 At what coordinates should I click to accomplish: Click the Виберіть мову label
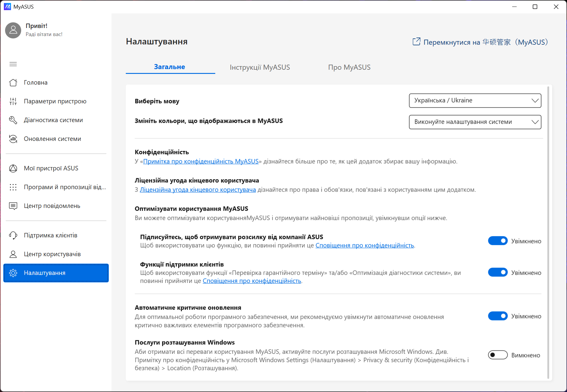(157, 101)
